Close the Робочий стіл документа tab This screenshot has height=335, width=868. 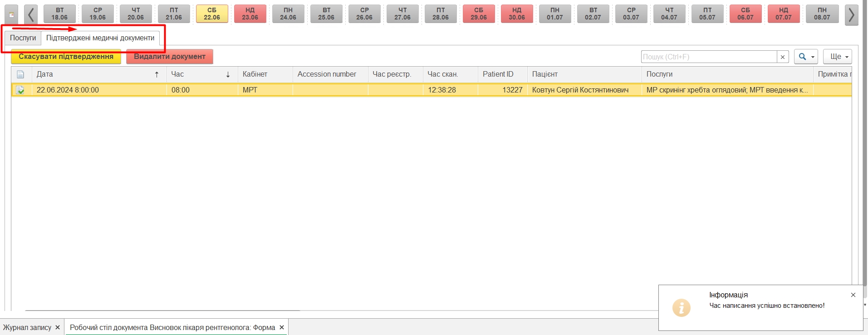[282, 327]
